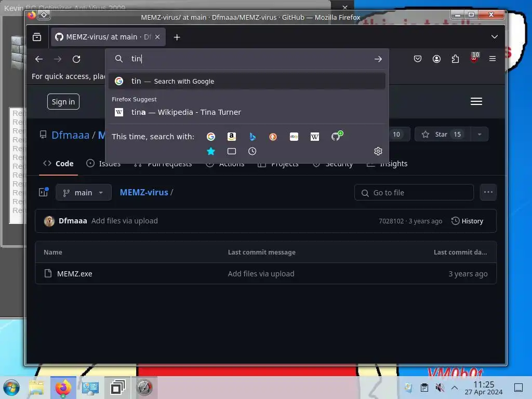The height and width of the screenshot is (399, 532).
Task: Search bookmarks using the star icon
Action: tap(211, 151)
